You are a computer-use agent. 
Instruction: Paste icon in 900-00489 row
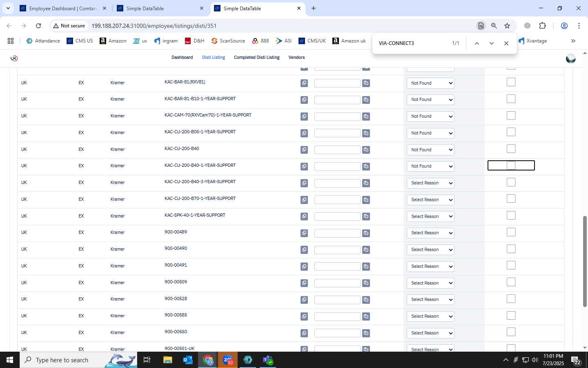366,233
